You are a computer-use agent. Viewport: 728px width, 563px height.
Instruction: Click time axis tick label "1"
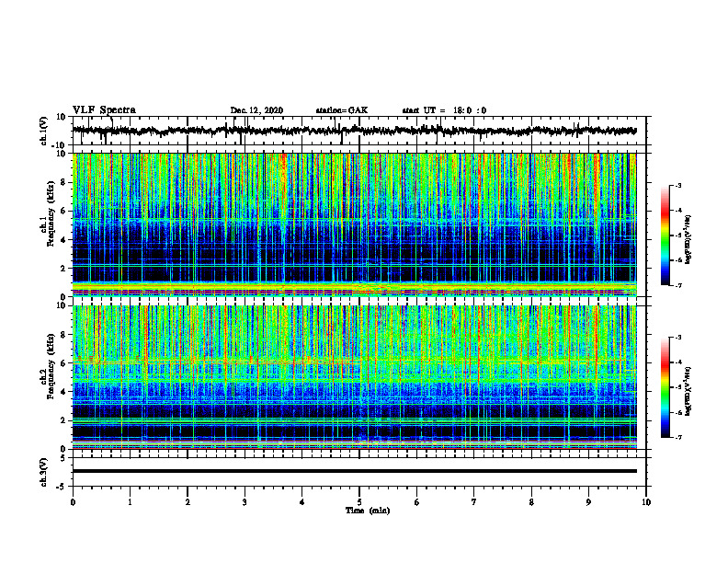(x=130, y=502)
